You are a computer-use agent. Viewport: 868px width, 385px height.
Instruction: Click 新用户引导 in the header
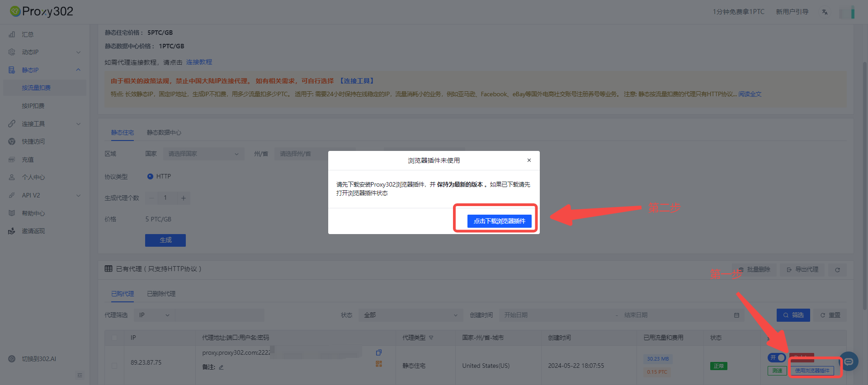[792, 12]
